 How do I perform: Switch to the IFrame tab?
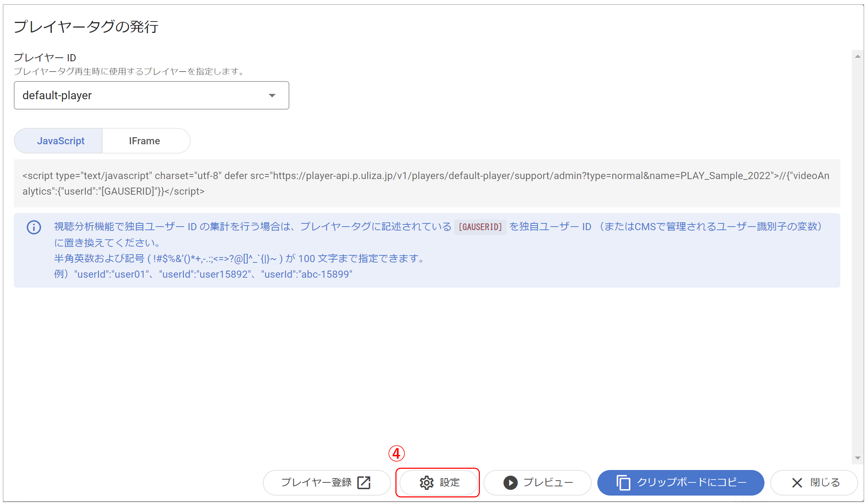(x=146, y=141)
